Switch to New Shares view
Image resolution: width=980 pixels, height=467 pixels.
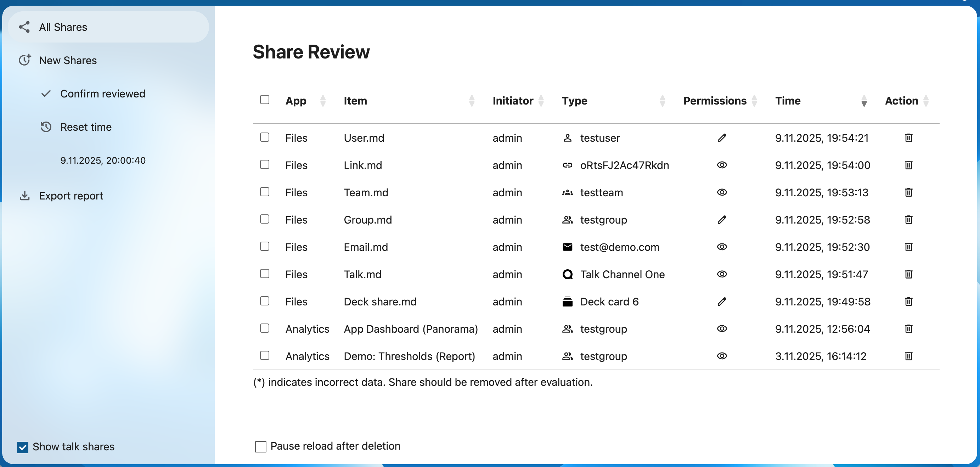[68, 61]
